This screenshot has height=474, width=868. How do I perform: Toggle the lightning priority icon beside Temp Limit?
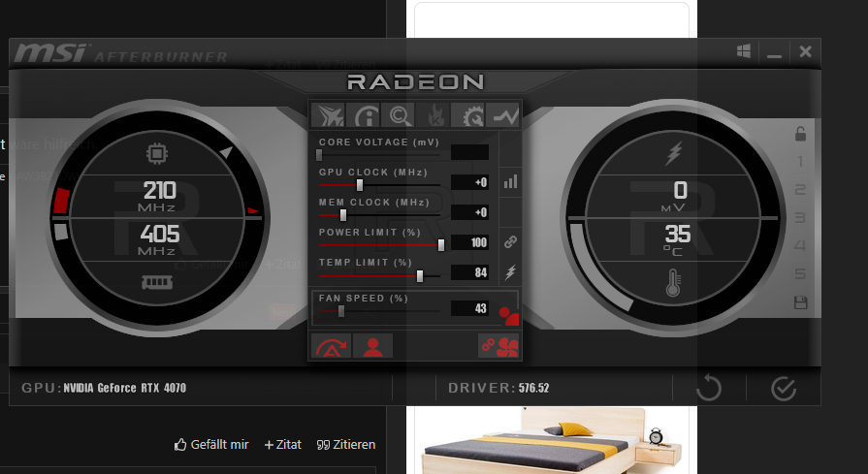click(x=510, y=271)
